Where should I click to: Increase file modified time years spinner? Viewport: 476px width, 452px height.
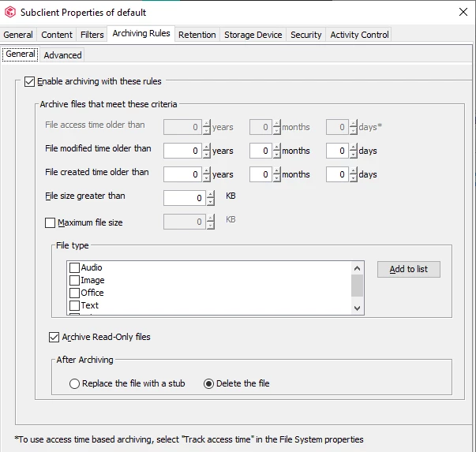[x=207, y=147]
